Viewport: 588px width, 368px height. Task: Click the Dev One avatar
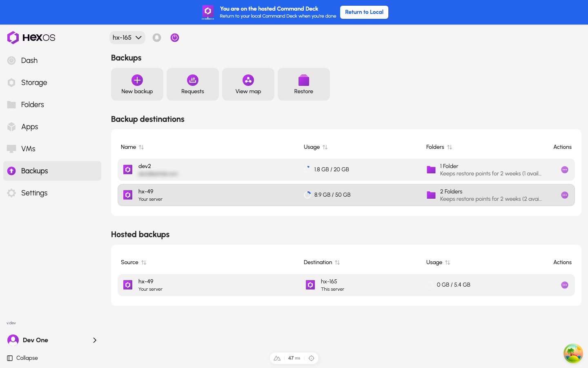tap(13, 340)
